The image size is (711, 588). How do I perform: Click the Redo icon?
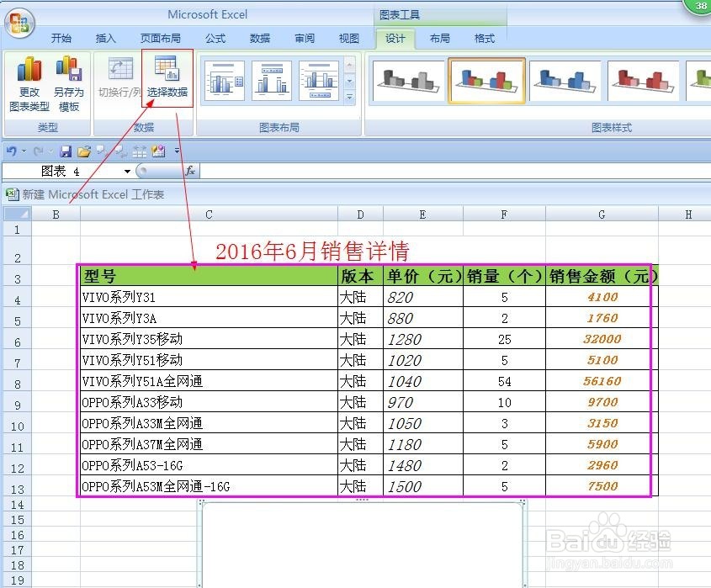click(39, 151)
